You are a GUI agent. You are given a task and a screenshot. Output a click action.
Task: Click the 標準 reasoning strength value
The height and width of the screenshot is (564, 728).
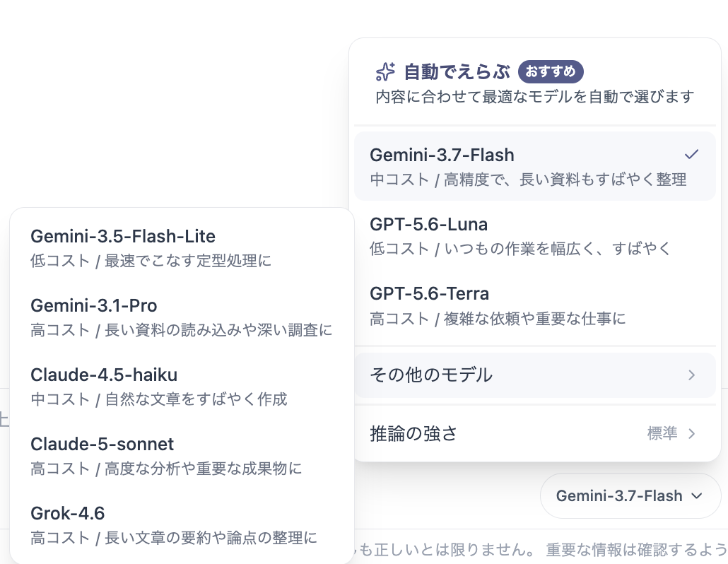pos(662,433)
